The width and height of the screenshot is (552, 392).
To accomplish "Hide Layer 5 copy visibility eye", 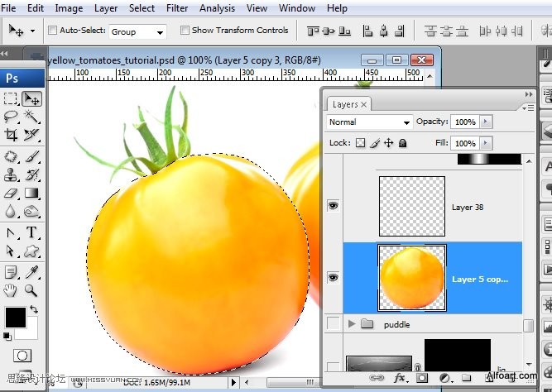I will pos(333,278).
